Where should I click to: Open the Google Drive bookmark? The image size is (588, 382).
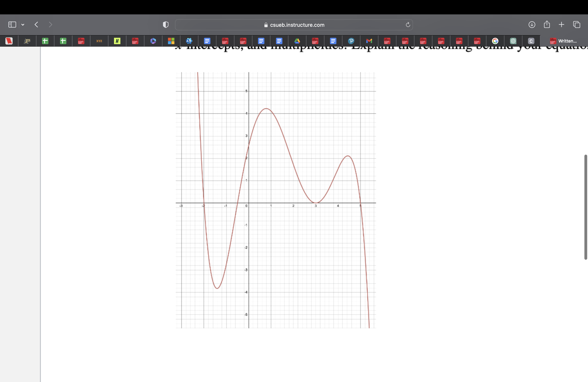pyautogui.click(x=297, y=41)
